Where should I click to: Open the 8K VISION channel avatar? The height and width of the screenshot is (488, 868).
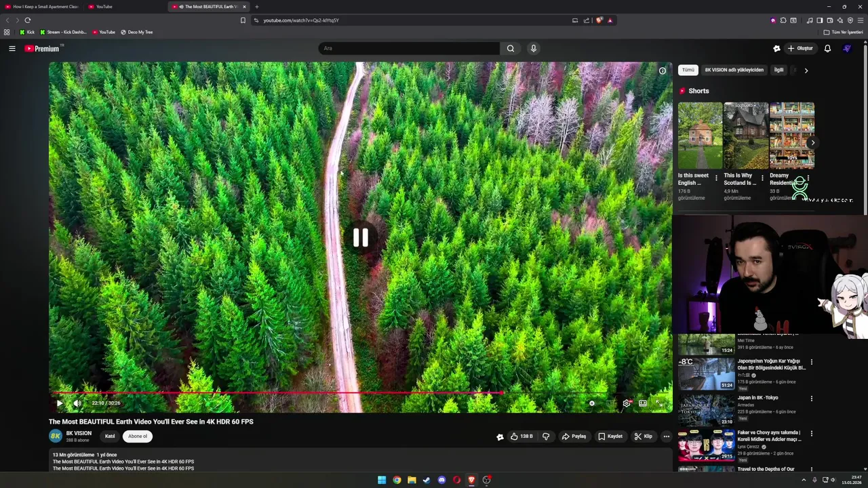pyautogui.click(x=56, y=436)
